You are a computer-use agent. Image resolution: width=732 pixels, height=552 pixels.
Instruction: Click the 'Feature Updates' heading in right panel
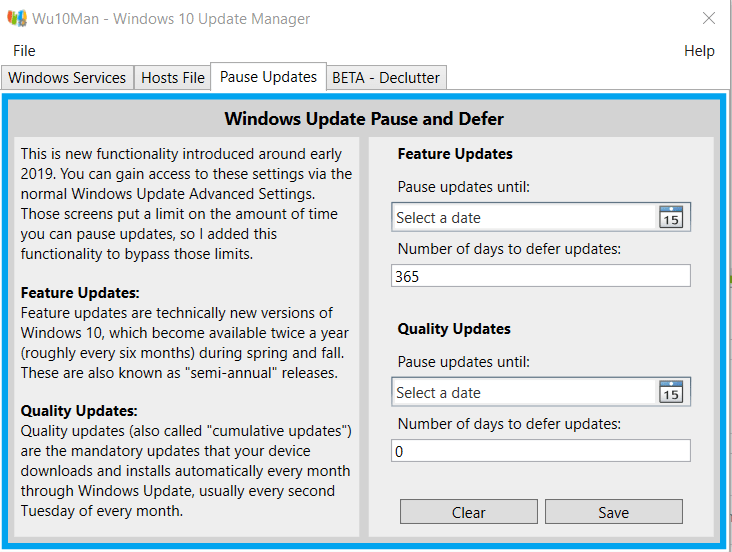tap(455, 154)
